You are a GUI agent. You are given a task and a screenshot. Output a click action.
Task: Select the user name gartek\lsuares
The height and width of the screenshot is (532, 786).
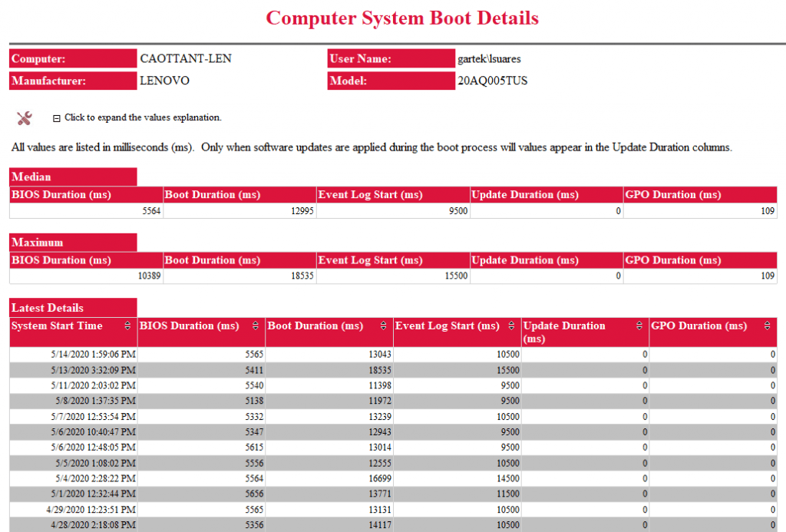click(x=489, y=58)
